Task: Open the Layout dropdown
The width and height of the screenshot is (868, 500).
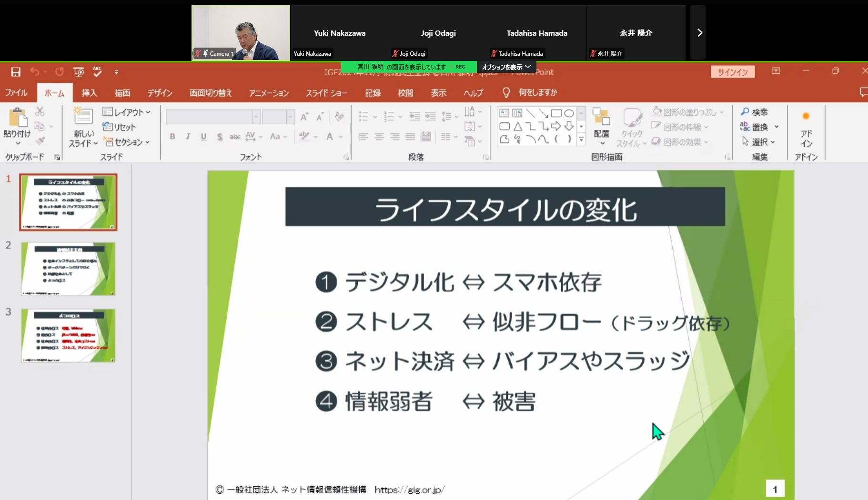Action: coord(127,112)
